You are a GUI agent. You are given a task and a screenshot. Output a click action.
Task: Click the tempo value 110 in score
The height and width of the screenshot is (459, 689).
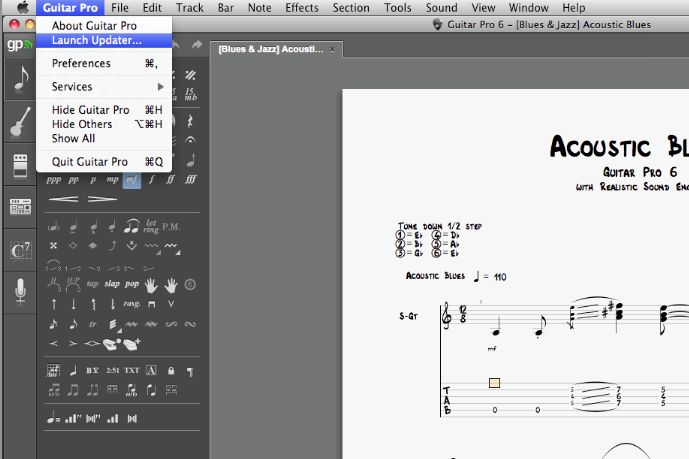[x=500, y=277]
